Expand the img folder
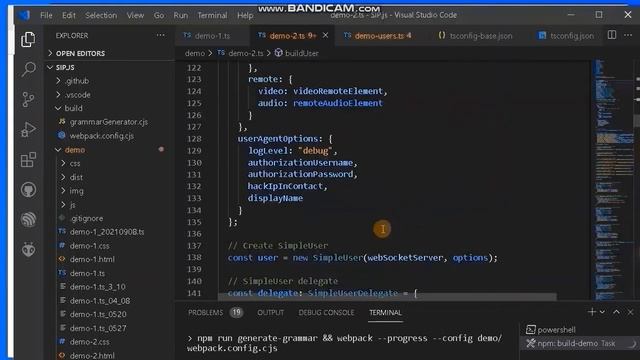Image resolution: width=640 pixels, height=360 pixels. 76,191
